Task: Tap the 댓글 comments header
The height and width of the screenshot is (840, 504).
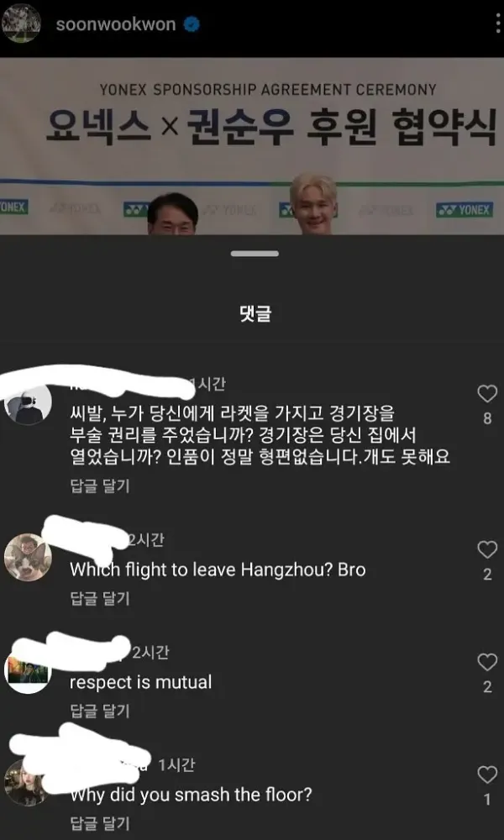Action: click(x=255, y=314)
